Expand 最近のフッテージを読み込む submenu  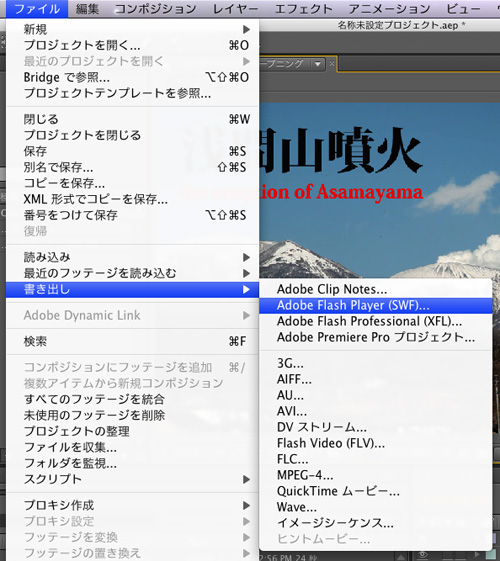[x=132, y=273]
